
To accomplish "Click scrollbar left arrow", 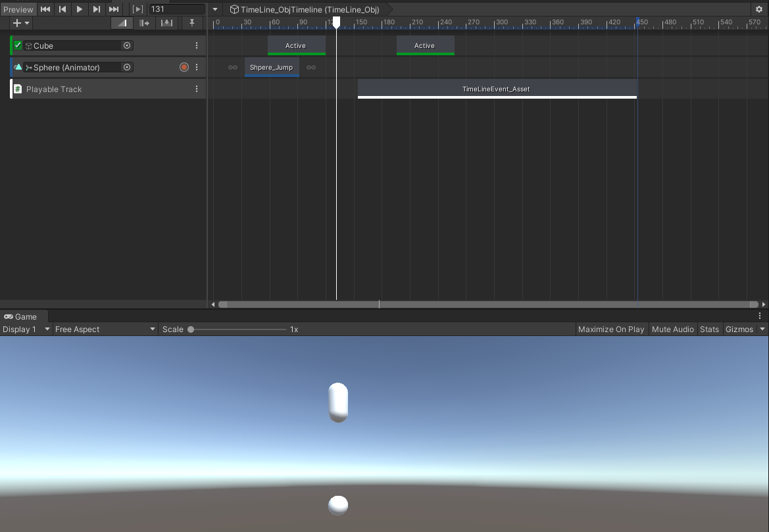I will (x=213, y=304).
